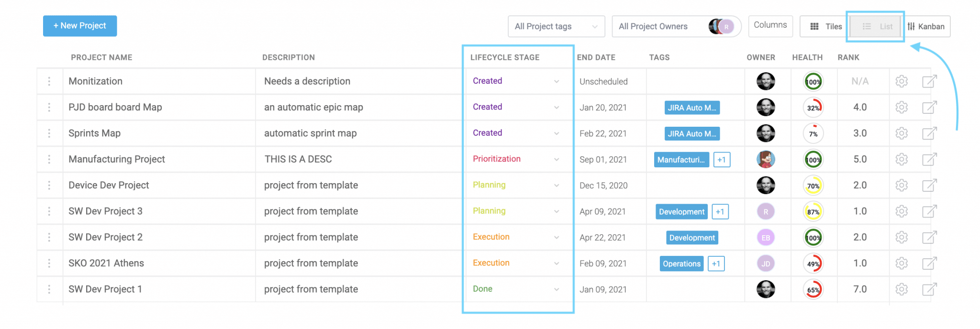Open external link icon for Device Dev Project

(929, 185)
